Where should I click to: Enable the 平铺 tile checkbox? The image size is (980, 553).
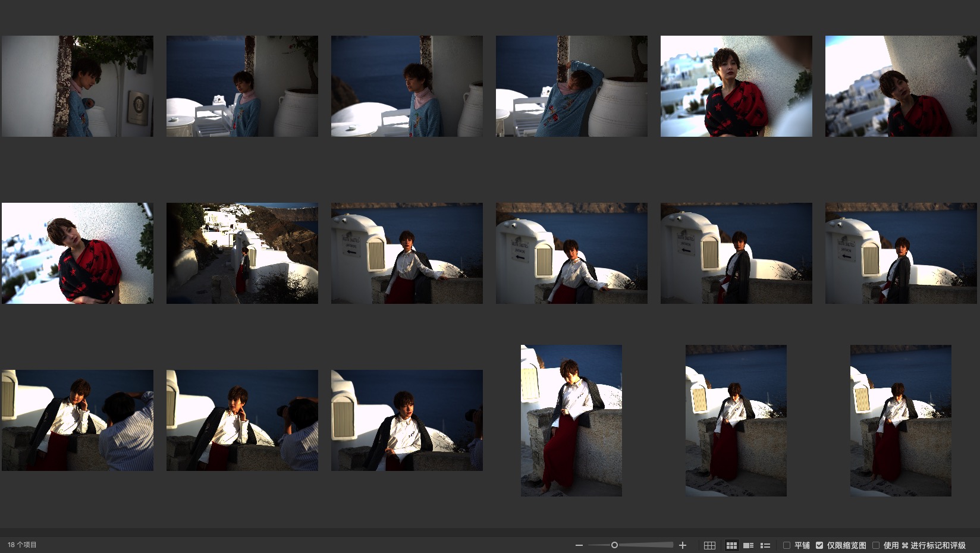tap(787, 545)
